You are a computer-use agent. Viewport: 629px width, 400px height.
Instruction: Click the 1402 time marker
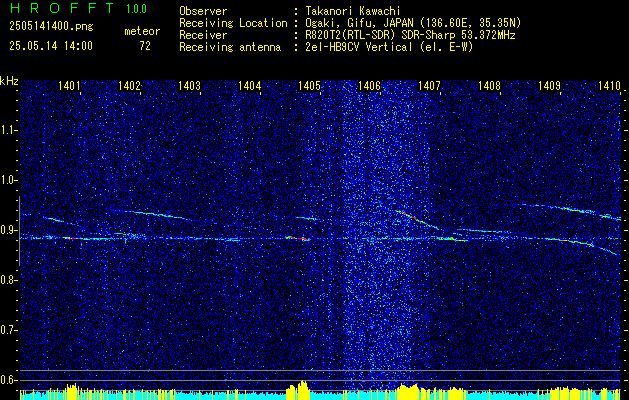tap(130, 85)
